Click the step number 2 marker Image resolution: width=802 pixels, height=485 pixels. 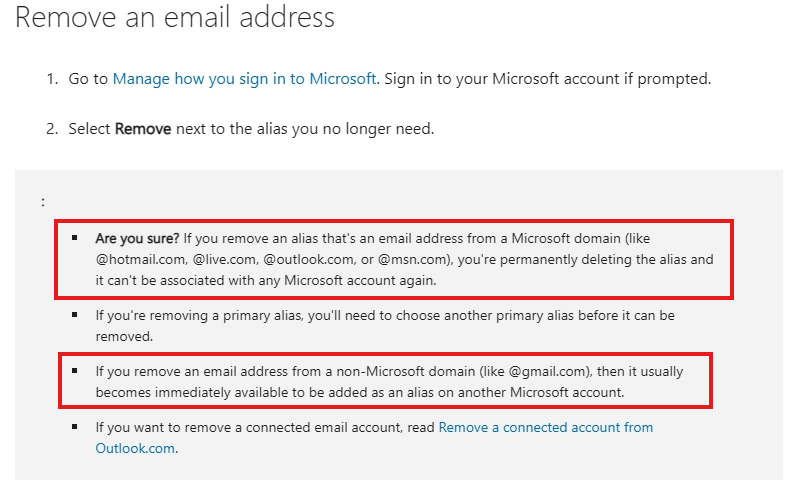(51, 128)
